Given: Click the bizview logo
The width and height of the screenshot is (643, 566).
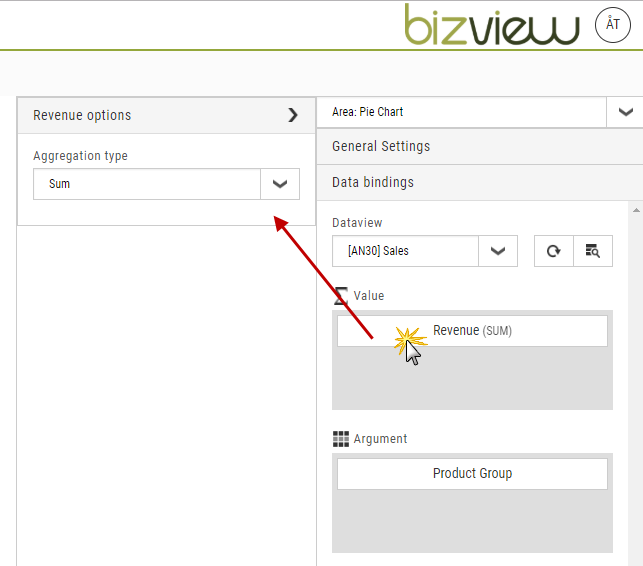Looking at the screenshot, I should pyautogui.click(x=491, y=24).
